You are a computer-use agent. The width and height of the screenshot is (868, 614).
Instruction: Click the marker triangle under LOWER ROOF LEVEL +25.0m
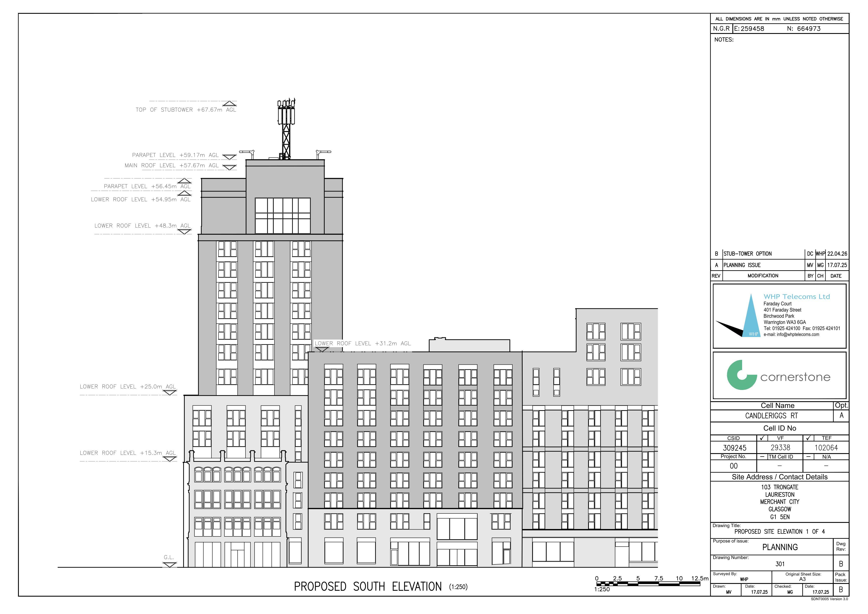point(169,393)
